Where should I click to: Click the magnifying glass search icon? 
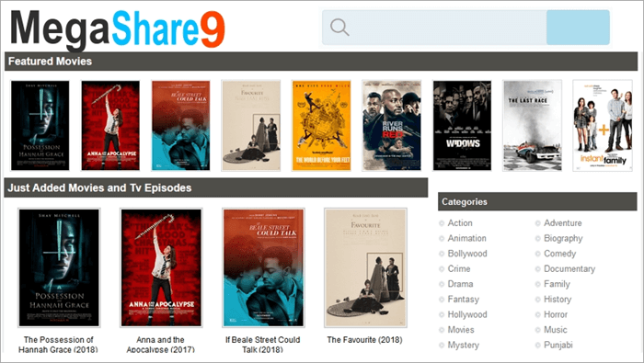point(339,27)
